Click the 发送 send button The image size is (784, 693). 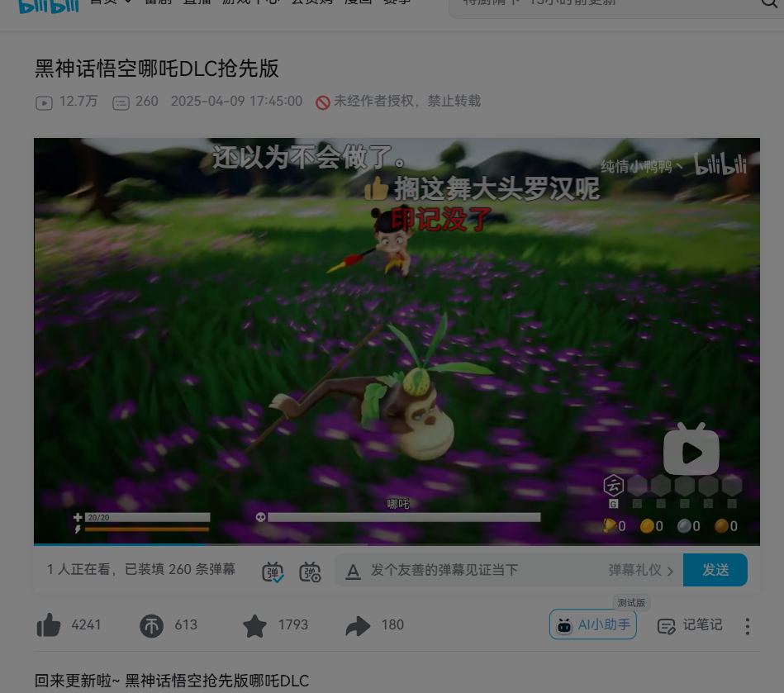(x=715, y=569)
